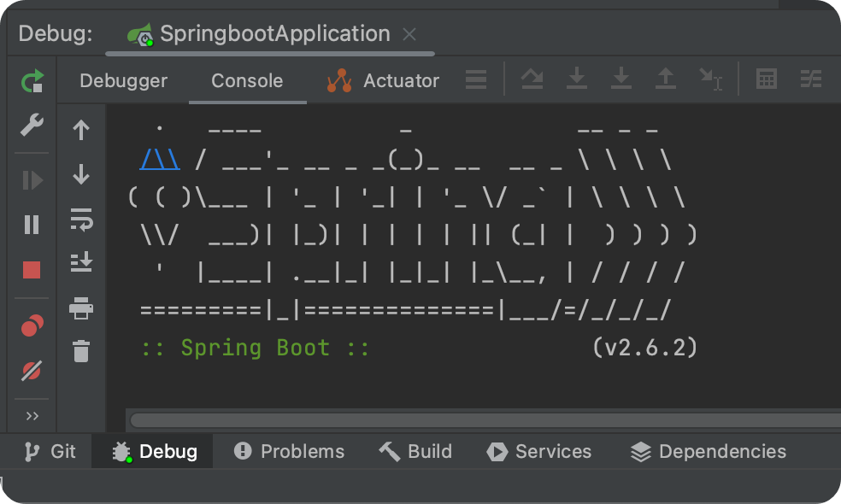Resume program with the resume icon
This screenshot has width=841, height=504.
point(32,180)
